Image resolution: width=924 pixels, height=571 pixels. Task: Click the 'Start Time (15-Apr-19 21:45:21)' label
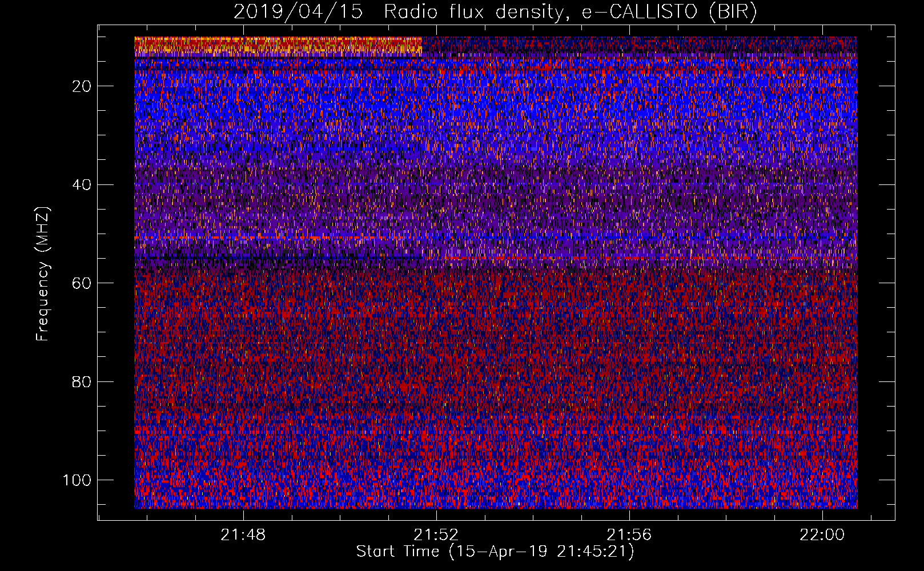pos(495,552)
